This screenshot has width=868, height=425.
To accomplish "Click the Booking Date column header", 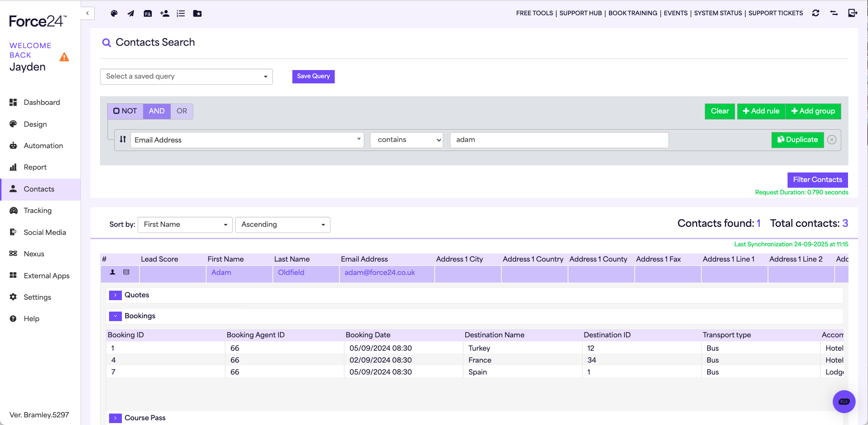I will (368, 335).
